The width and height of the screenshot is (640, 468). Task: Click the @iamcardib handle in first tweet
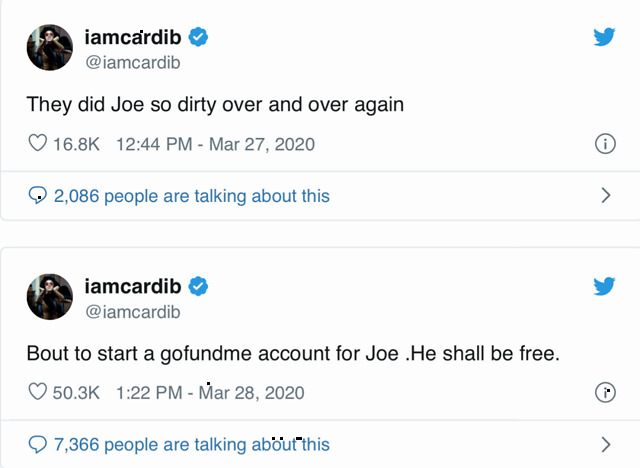[x=133, y=62]
